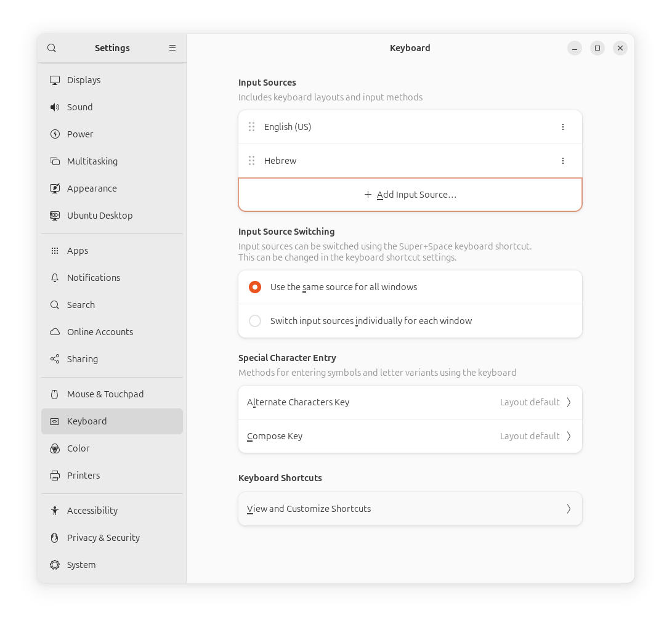Click View and Customize Shortcuts
Screen dimensions: 672x624
point(410,509)
